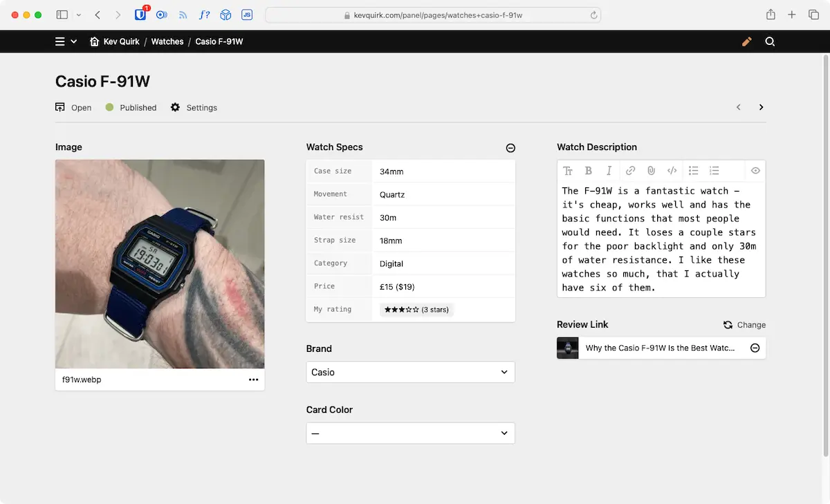Click the Change button for Review Link
Viewport: 830px width, 504px height.
[x=744, y=325]
